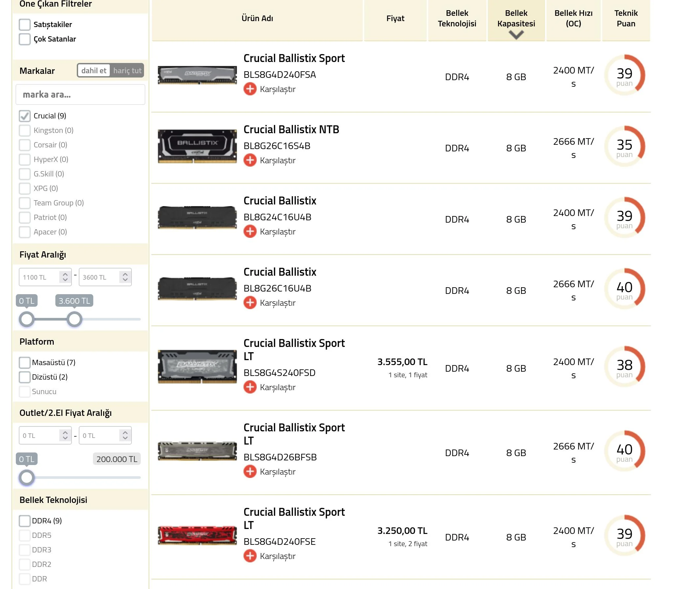Click compare plus icon for BL8G26C16S4B

coord(249,160)
